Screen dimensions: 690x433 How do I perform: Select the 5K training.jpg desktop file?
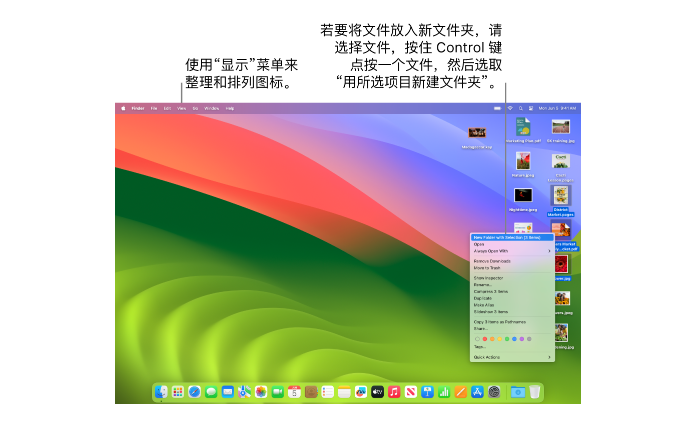561,130
